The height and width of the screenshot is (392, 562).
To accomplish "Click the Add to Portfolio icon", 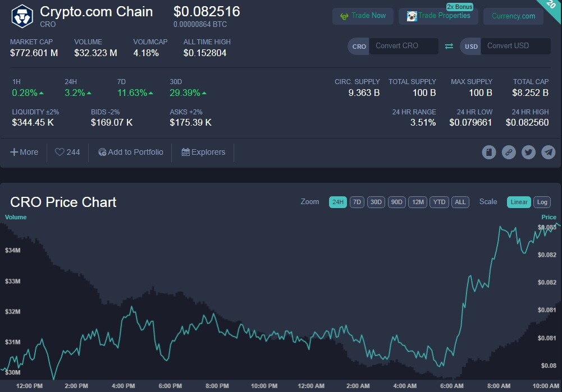I will (x=102, y=152).
